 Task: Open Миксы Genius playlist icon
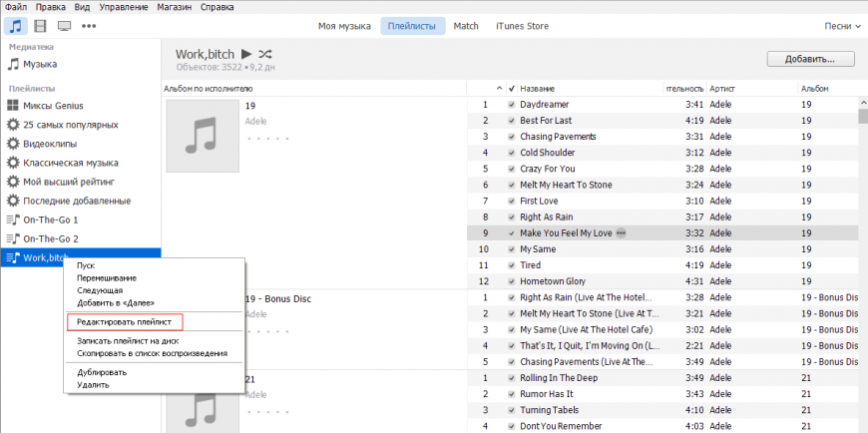click(x=13, y=106)
